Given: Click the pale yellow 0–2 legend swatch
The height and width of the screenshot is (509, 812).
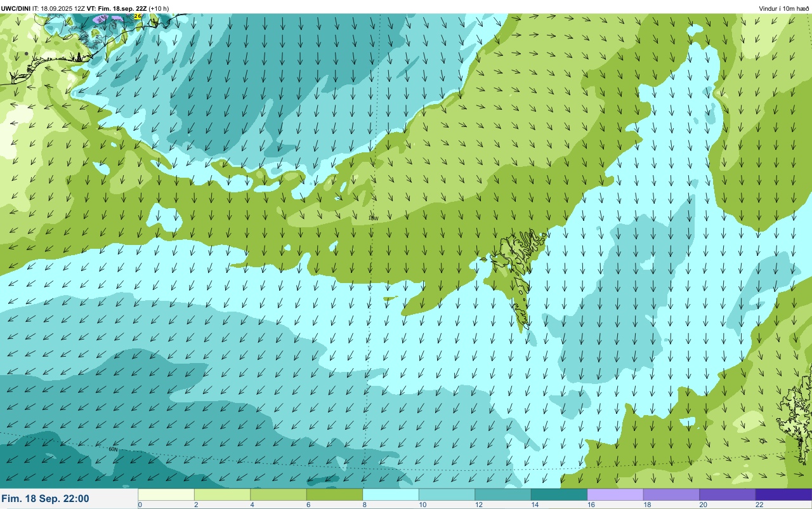Looking at the screenshot, I should pos(166,494).
